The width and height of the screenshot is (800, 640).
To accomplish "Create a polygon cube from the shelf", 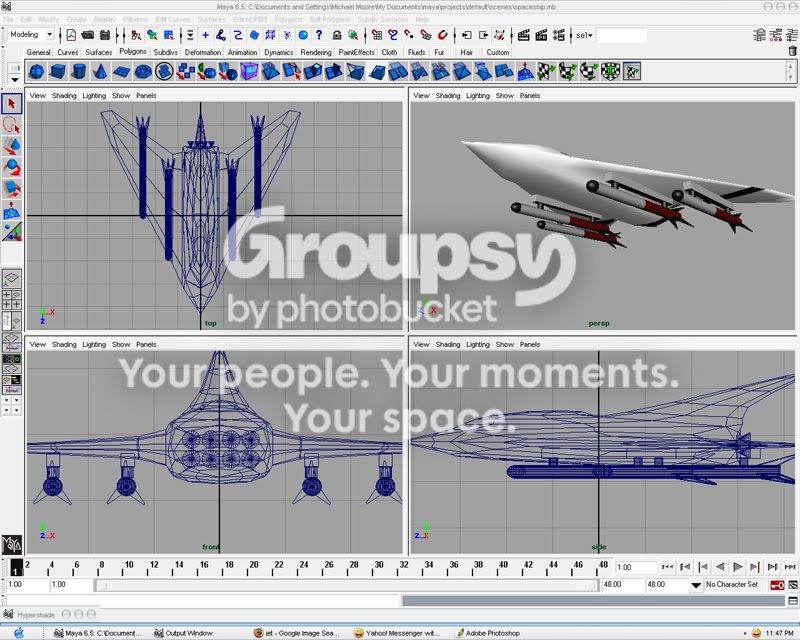I will click(x=57, y=71).
